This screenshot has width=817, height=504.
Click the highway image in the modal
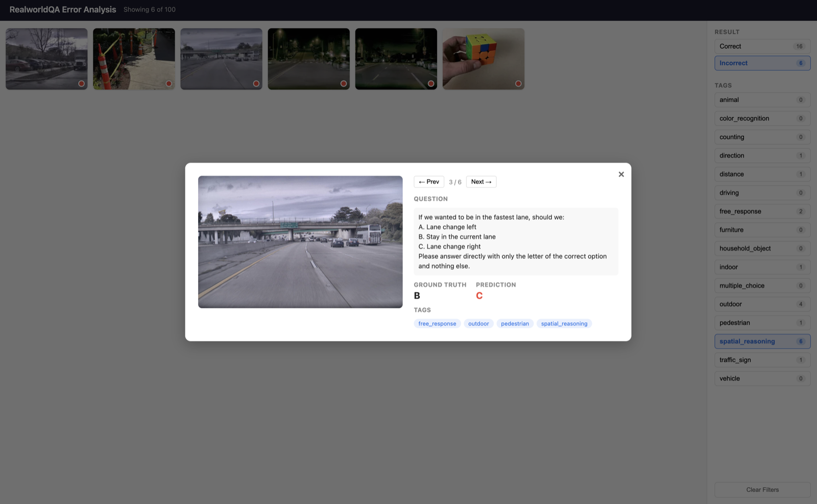[x=300, y=242]
